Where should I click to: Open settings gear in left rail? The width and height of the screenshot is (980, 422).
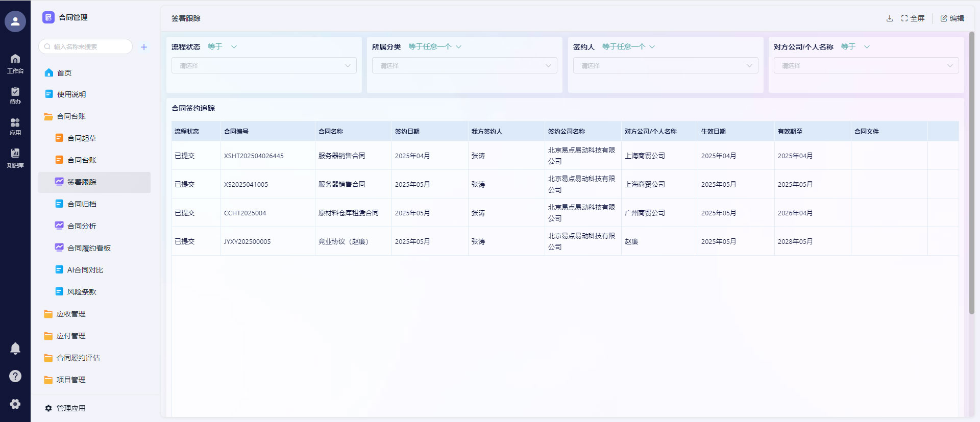coord(15,404)
